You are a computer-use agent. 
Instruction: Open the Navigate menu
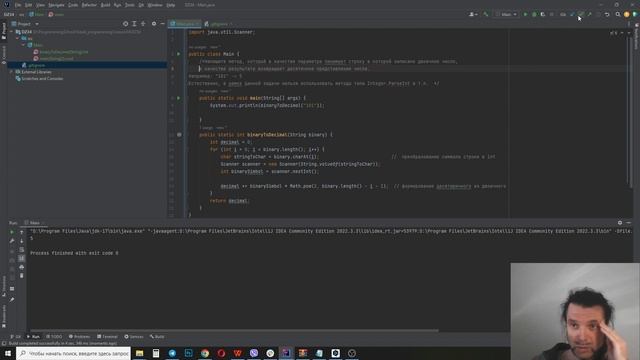pos(56,5)
